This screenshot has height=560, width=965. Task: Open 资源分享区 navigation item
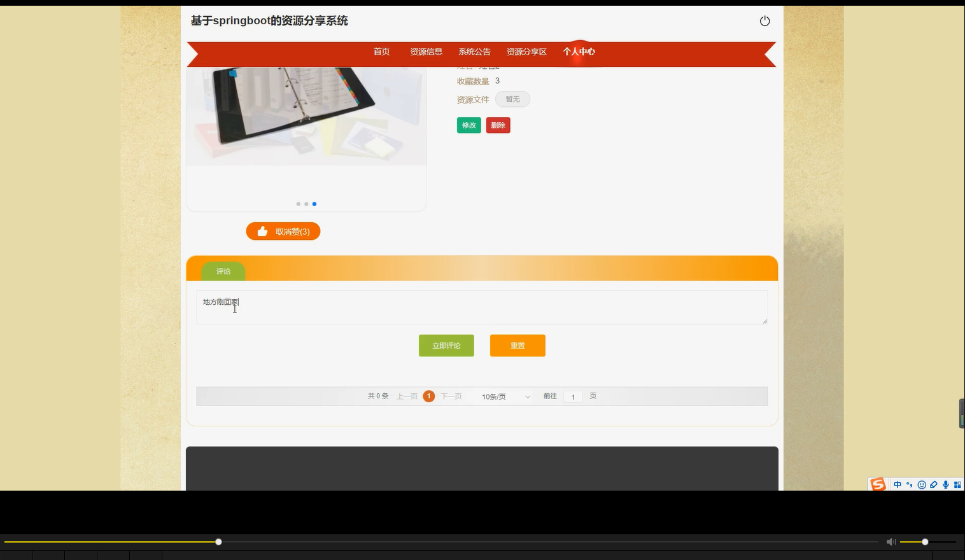(x=526, y=52)
